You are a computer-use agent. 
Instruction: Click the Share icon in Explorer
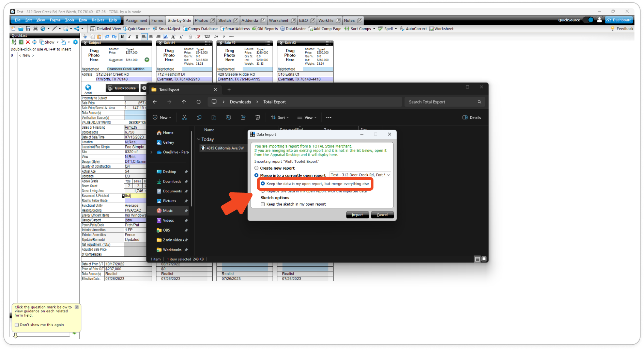(x=243, y=117)
